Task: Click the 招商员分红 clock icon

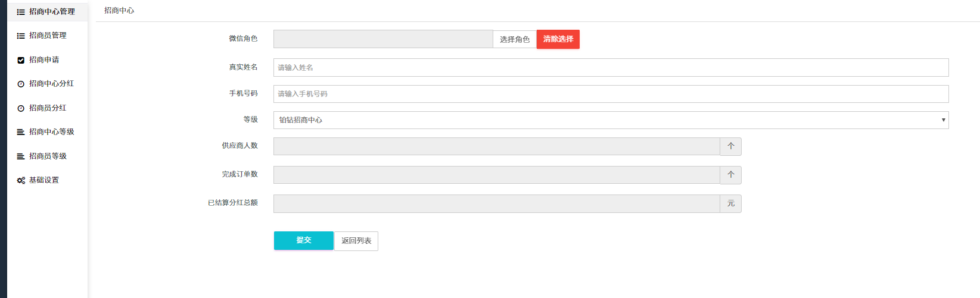Action: 21,108
